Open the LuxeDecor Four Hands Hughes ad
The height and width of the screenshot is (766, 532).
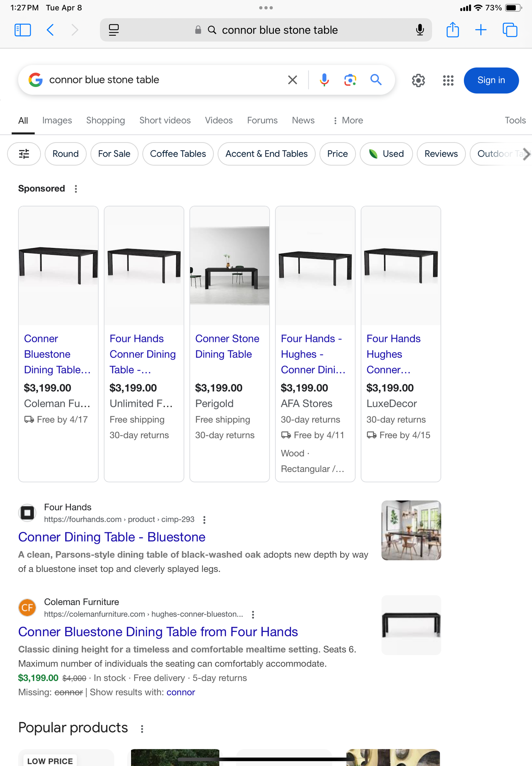click(393, 354)
